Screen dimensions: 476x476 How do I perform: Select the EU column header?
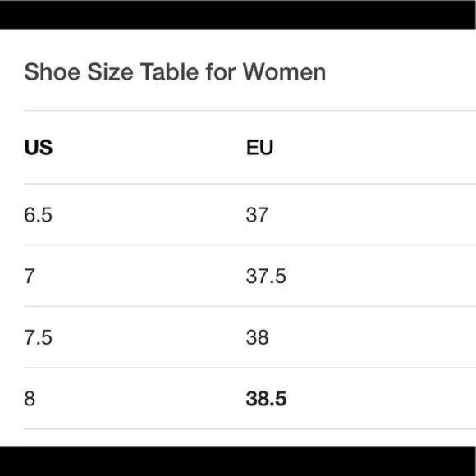pos(260,148)
